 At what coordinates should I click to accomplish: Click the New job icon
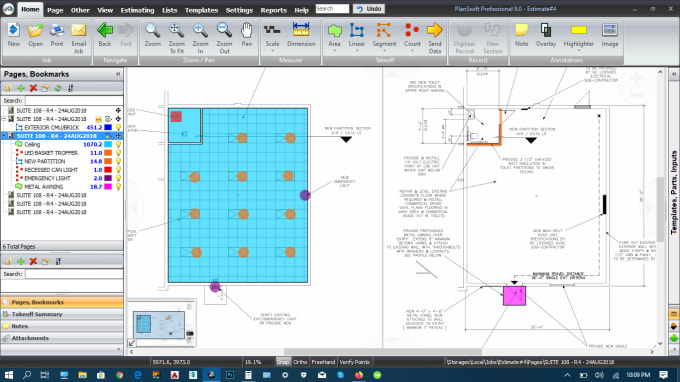(13, 35)
